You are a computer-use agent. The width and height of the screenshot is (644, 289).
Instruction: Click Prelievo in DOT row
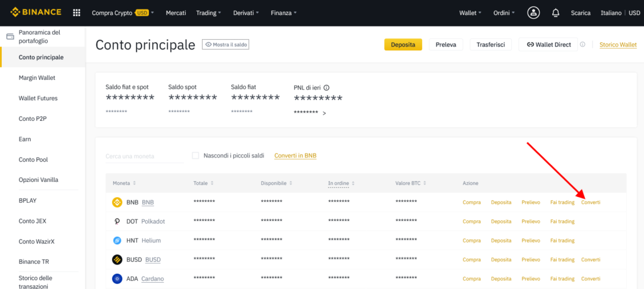pos(531,221)
